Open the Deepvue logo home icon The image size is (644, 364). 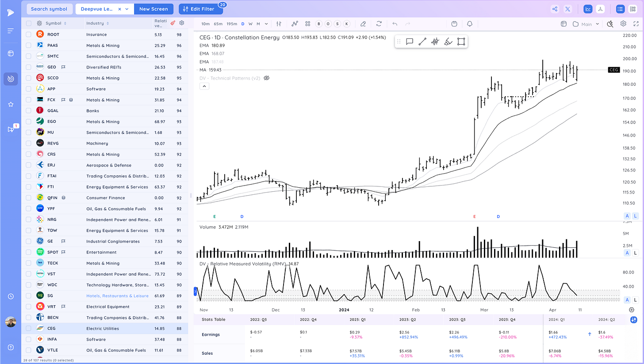pos(10,12)
